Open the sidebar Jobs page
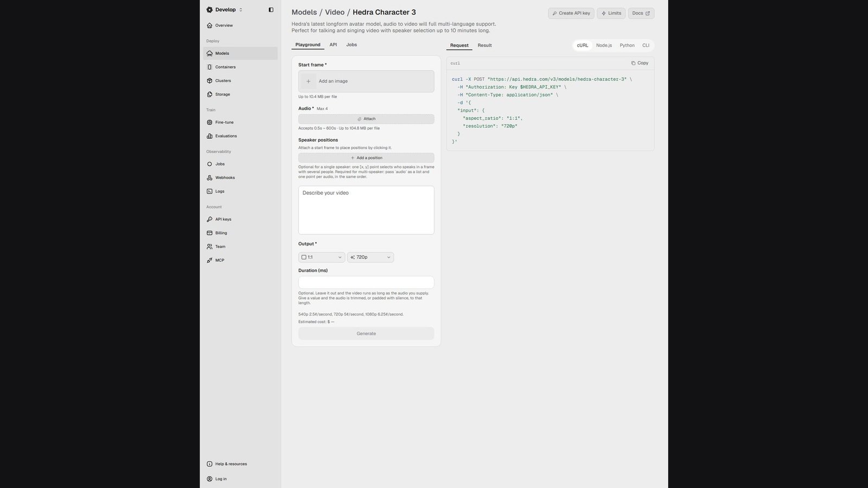The height and width of the screenshot is (488, 868). click(x=240, y=164)
